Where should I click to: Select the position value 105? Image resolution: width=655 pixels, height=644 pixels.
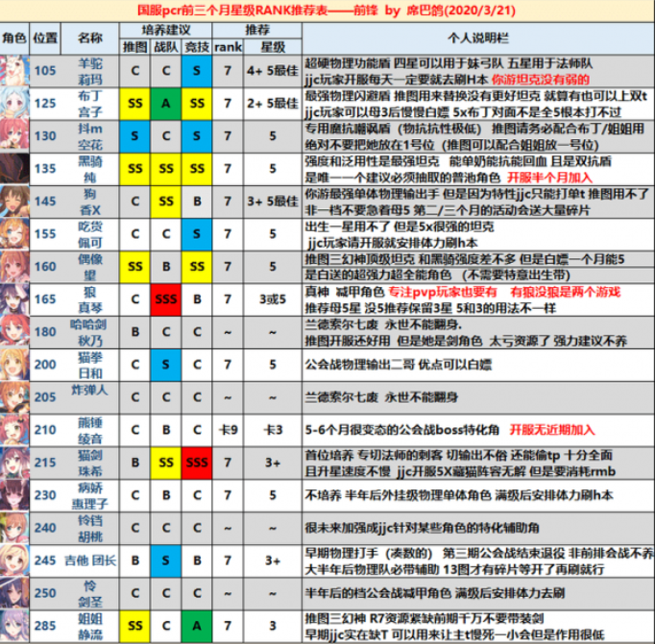click(45, 70)
